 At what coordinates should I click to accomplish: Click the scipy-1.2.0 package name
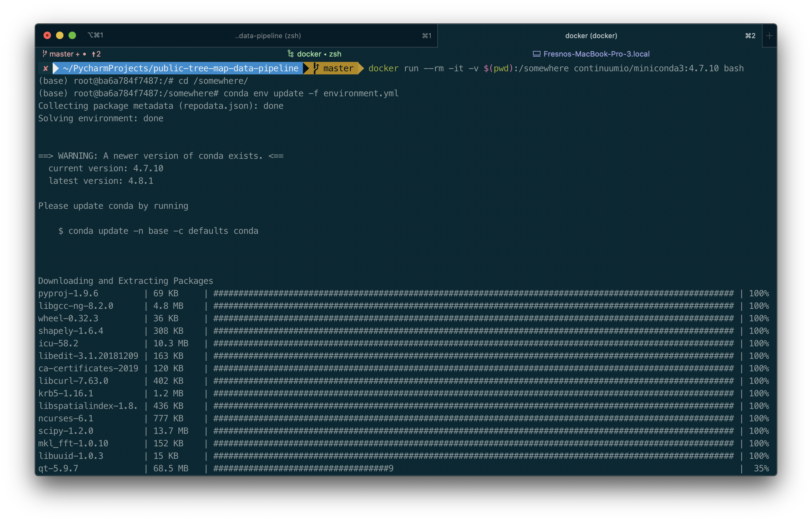65,431
